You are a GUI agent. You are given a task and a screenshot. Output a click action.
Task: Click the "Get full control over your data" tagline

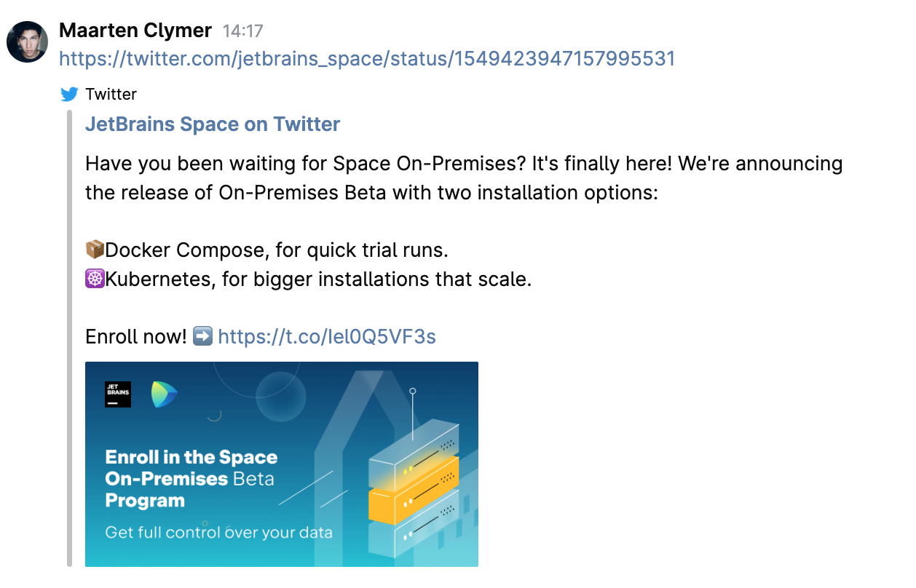pos(218,532)
